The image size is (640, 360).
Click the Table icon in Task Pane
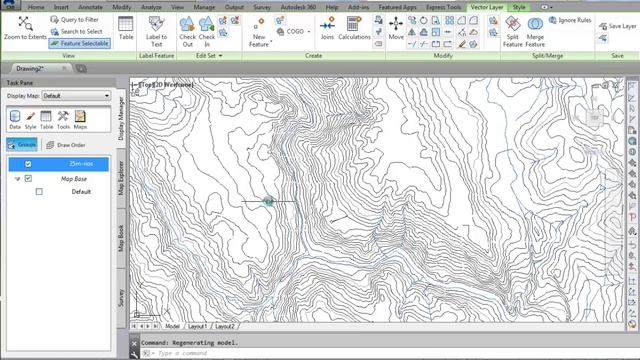tap(46, 120)
